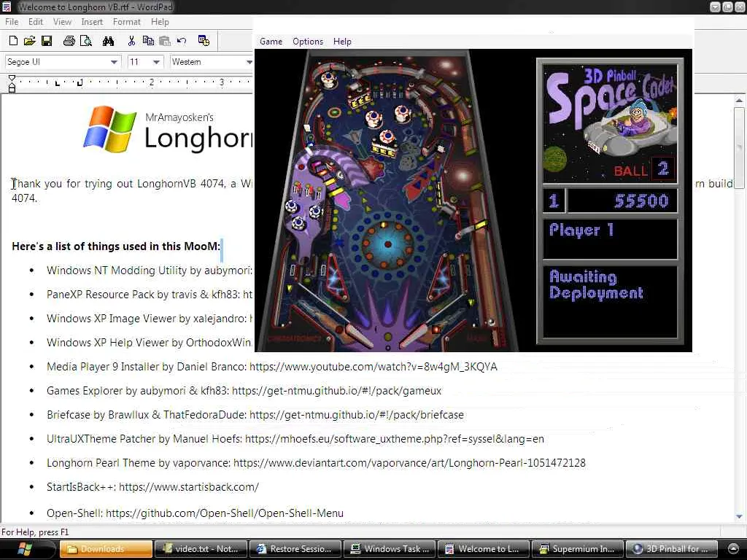Open WordPad Help menu
This screenshot has height=560, width=747.
point(160,22)
